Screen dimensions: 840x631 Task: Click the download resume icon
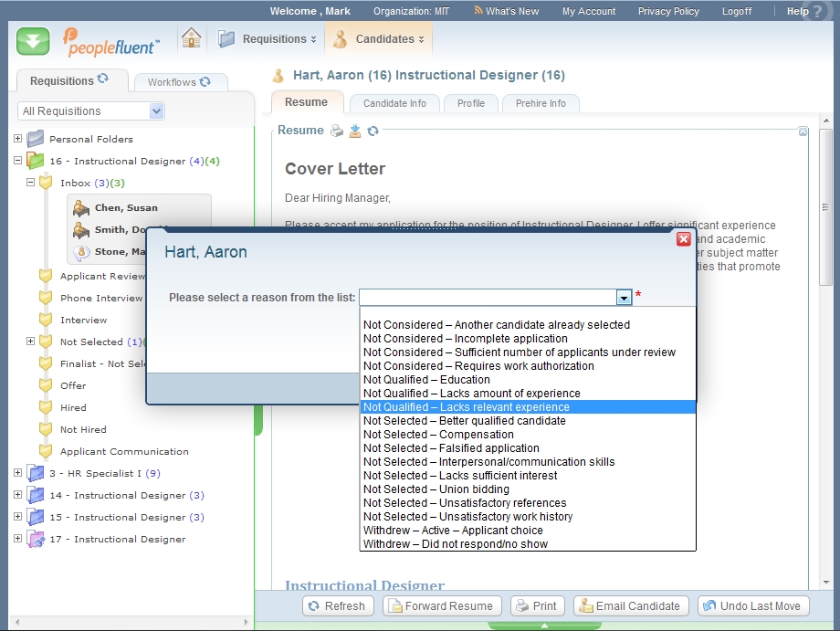355,131
